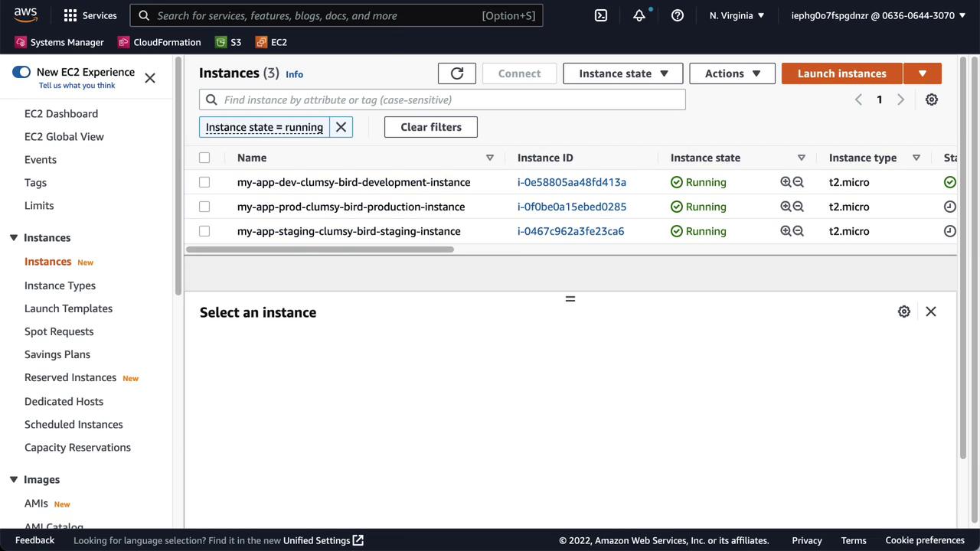Open the S3 shortcut in favorites bar

(x=228, y=42)
